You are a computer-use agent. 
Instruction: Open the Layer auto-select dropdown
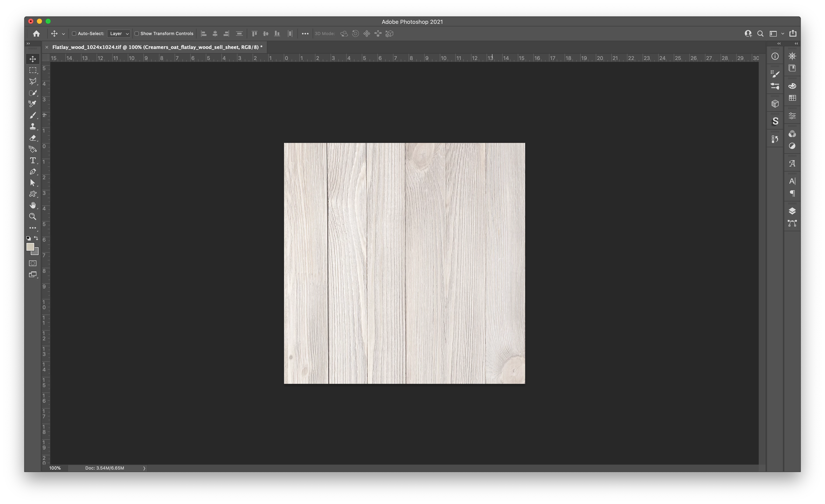tap(119, 34)
